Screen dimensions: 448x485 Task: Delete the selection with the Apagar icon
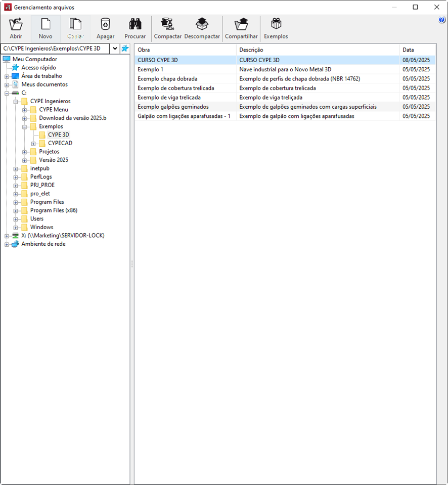pos(106,28)
